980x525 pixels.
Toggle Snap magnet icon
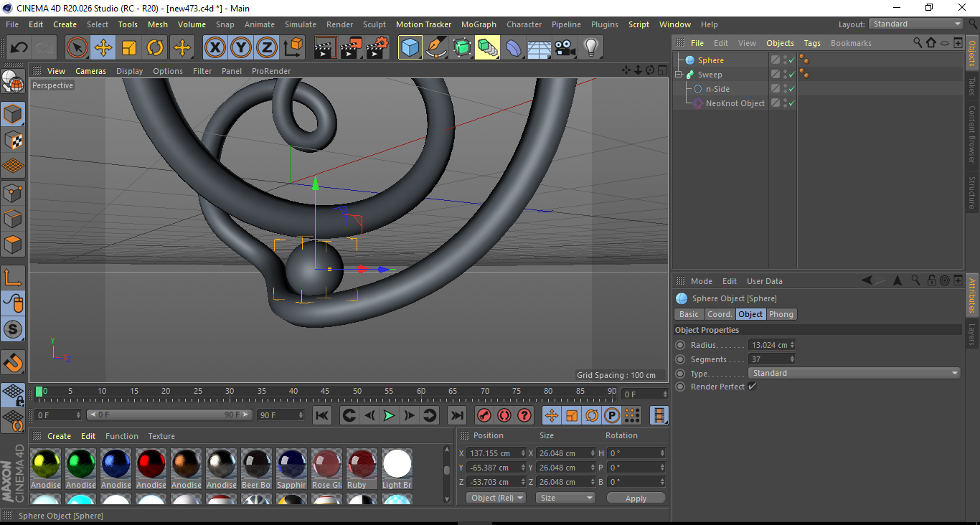click(14, 364)
